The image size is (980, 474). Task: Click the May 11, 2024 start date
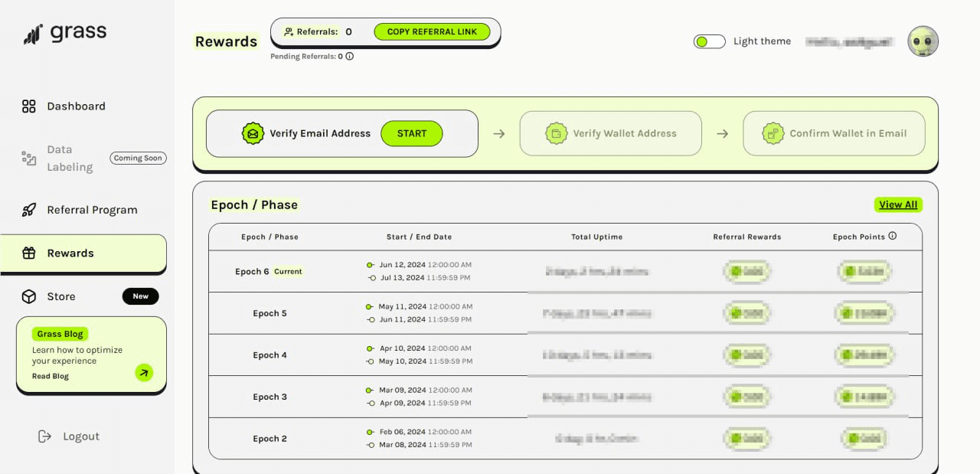402,307
